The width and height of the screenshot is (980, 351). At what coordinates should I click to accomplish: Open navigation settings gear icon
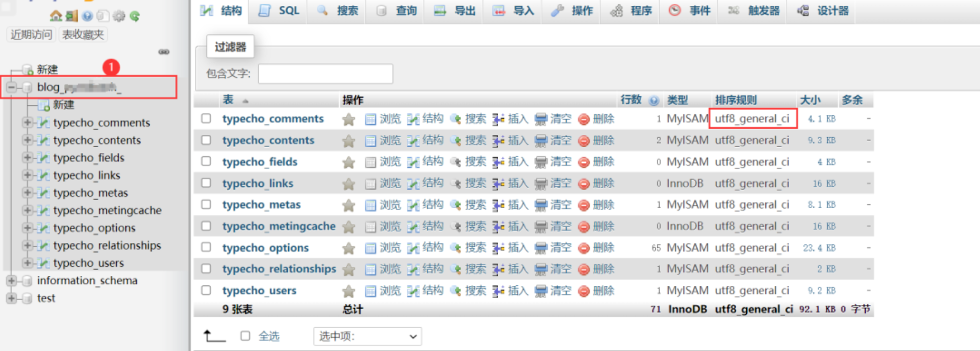tap(119, 16)
